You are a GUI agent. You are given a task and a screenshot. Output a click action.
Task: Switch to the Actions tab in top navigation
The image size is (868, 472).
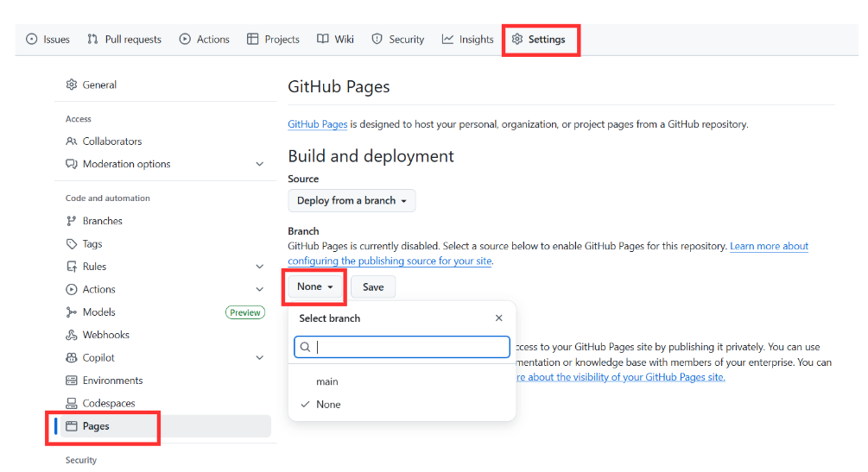[205, 40]
